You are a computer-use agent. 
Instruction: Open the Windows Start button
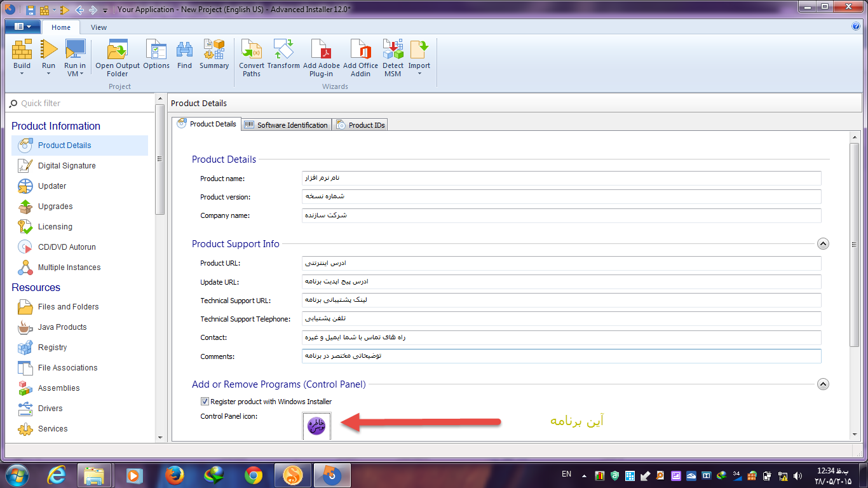(x=17, y=475)
